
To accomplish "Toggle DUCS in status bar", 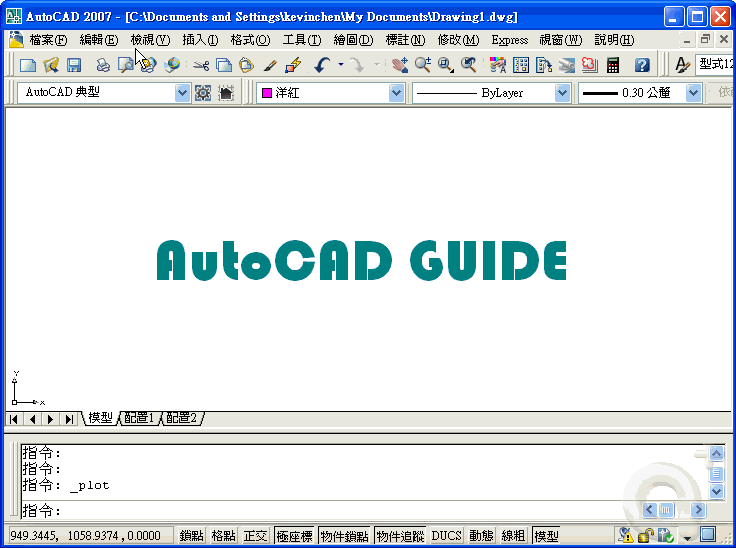I will pyautogui.click(x=446, y=535).
